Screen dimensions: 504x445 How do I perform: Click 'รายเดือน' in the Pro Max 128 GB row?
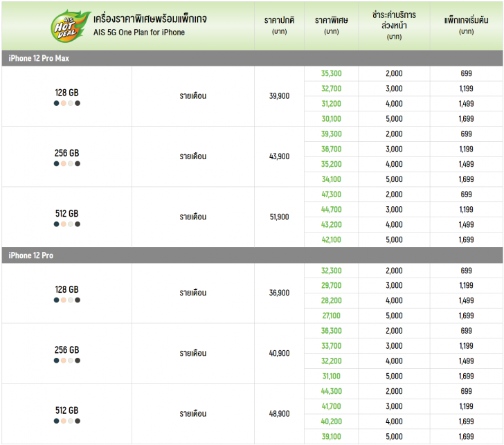click(x=193, y=96)
